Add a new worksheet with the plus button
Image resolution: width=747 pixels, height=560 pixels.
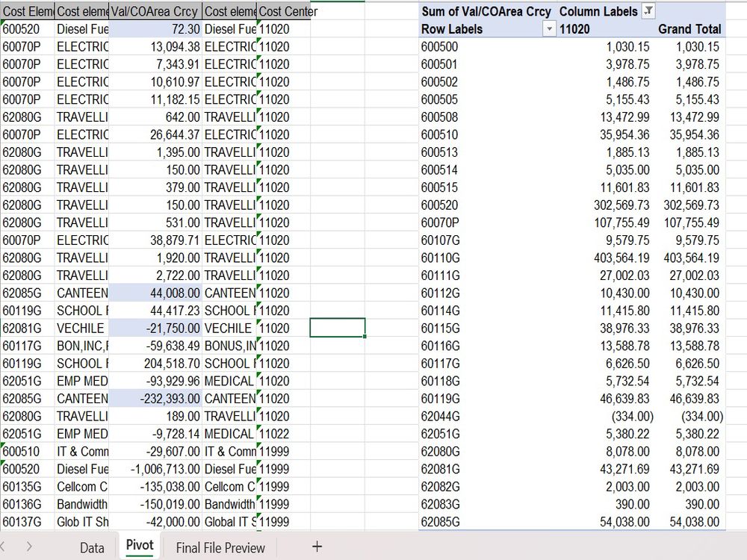[317, 547]
